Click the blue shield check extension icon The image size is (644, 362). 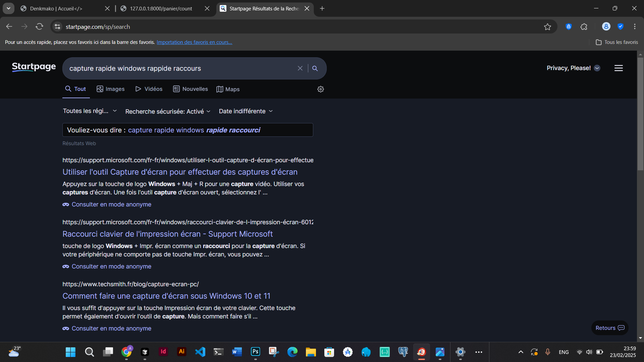tap(621, 26)
